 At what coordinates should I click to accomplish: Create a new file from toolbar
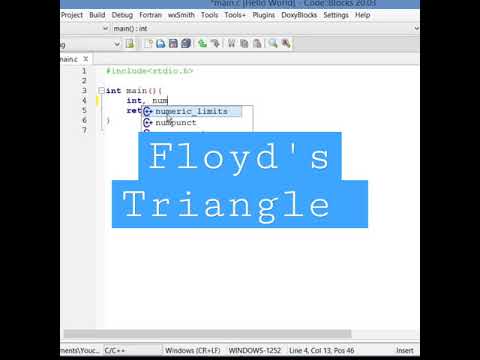point(148,43)
